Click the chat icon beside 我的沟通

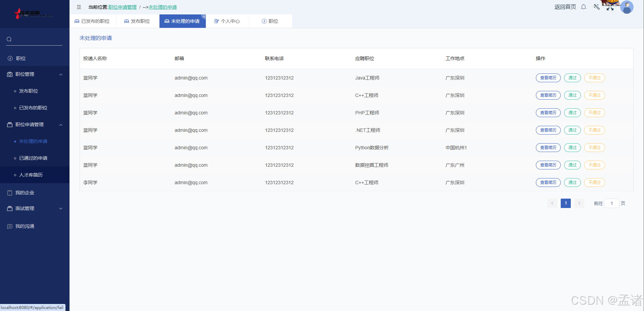(10, 226)
